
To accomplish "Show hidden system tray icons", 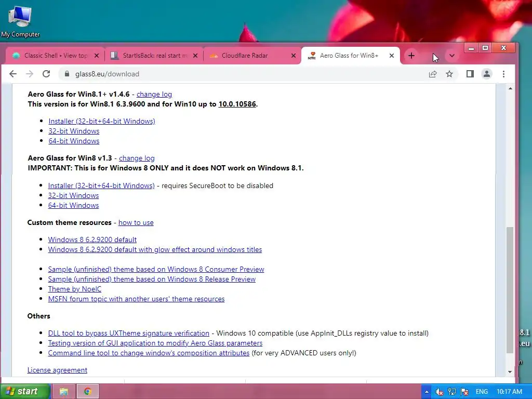I will [427, 392].
